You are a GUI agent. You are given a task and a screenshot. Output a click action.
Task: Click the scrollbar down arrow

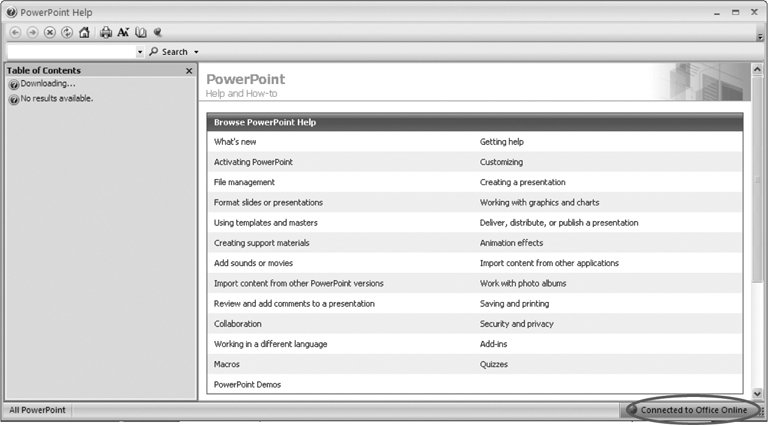tap(757, 393)
